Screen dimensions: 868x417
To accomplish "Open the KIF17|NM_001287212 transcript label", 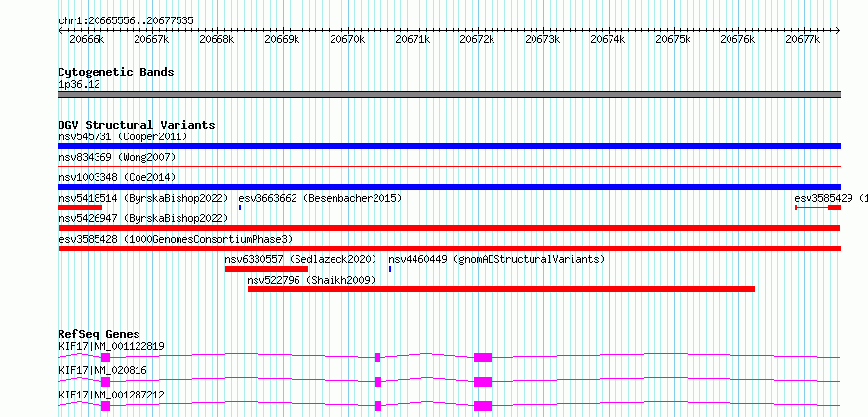I will [111, 395].
